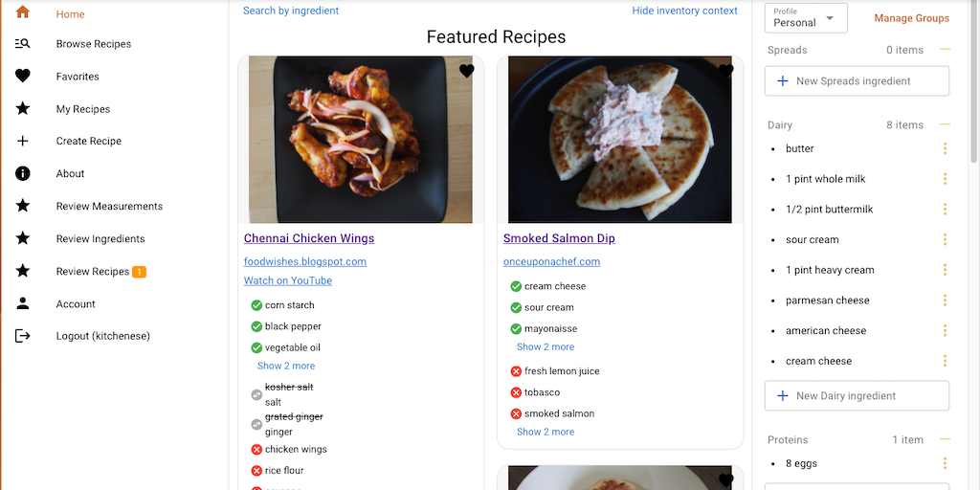Collapse the Dairy ingredient group
Screen dimensions: 980x490
pos(945,124)
